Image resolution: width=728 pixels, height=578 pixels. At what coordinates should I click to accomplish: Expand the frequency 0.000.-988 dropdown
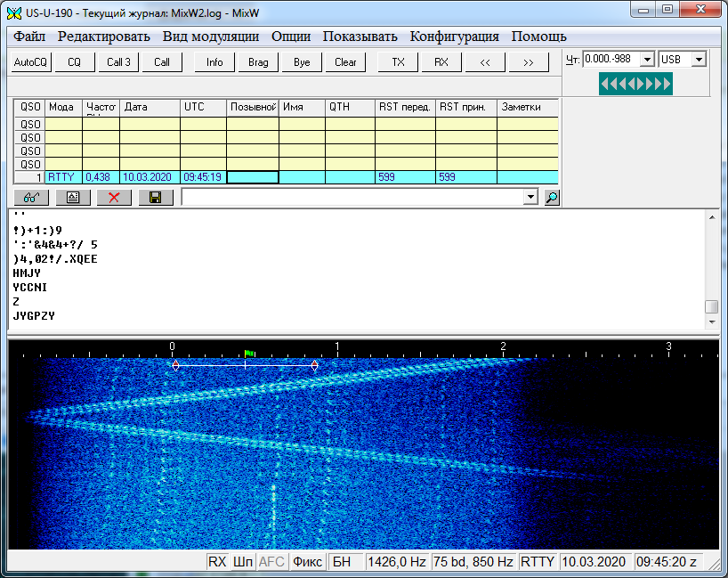tap(647, 60)
